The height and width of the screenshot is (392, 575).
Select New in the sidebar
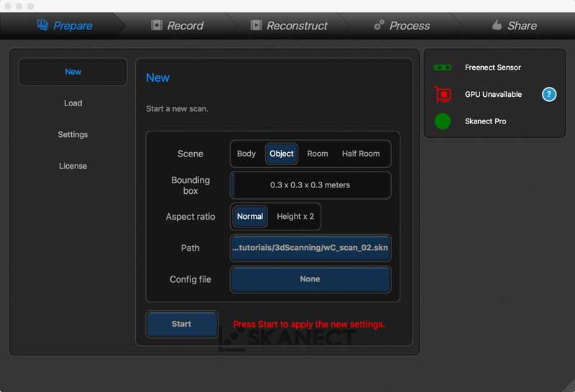(x=73, y=72)
